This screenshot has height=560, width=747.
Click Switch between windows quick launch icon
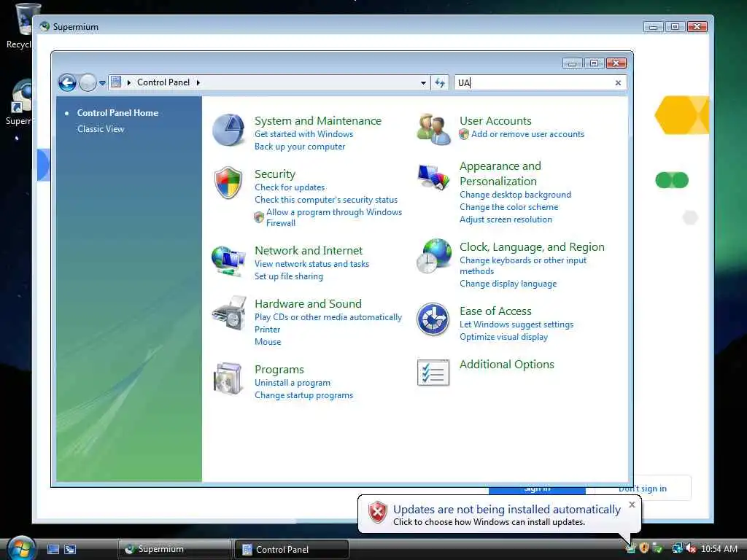pyautogui.click(x=70, y=550)
